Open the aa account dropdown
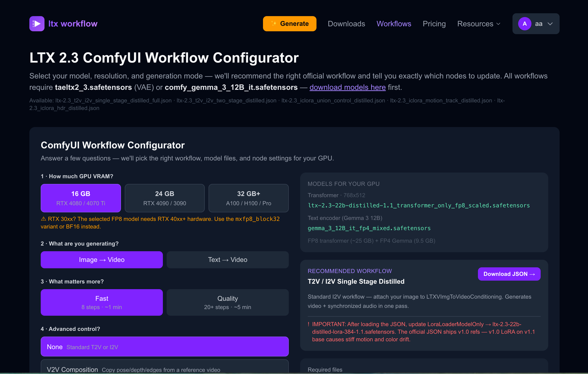 [536, 24]
